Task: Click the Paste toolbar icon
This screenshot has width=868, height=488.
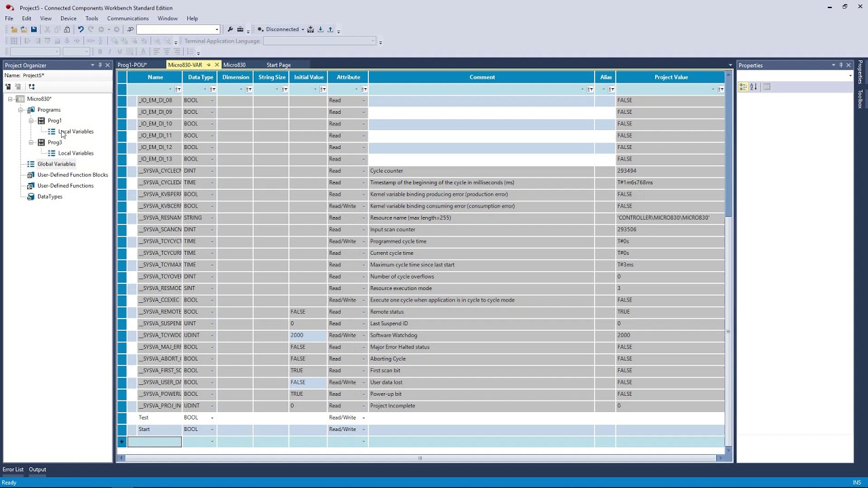Action: coord(66,29)
